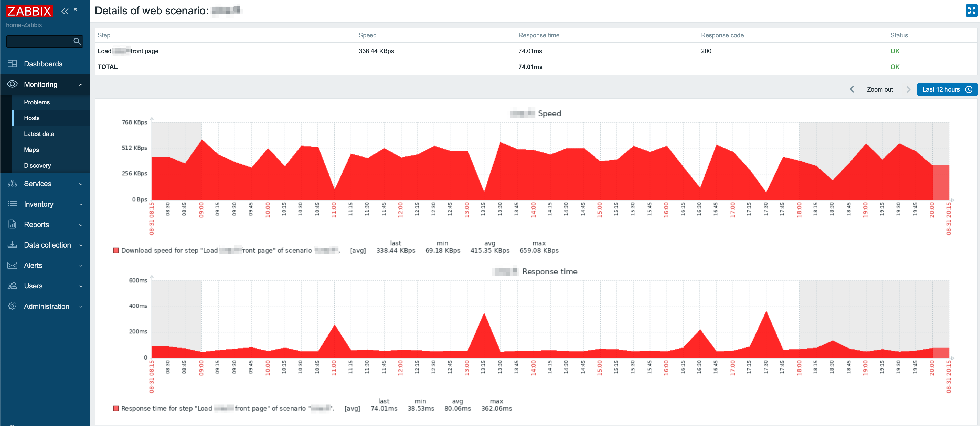Click the Zabbix logo
The width and height of the screenshot is (980, 426).
(29, 11)
